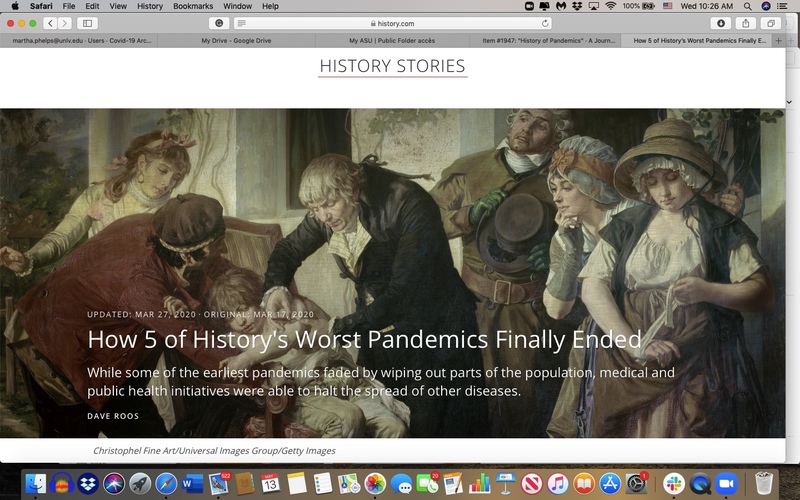
Task: Open the Notes app from the Dock
Action: (296, 483)
